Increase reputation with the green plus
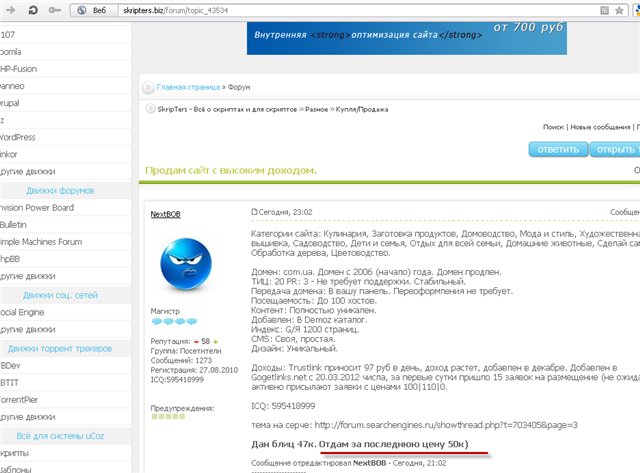Viewport: 640px width, 473px height. [x=216, y=342]
